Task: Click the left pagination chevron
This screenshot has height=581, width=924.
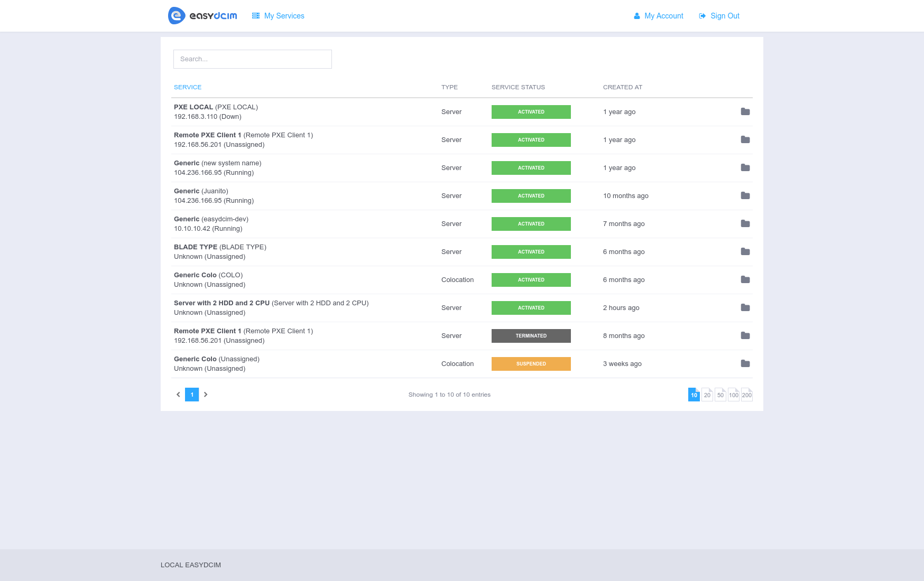Action: 178,395
